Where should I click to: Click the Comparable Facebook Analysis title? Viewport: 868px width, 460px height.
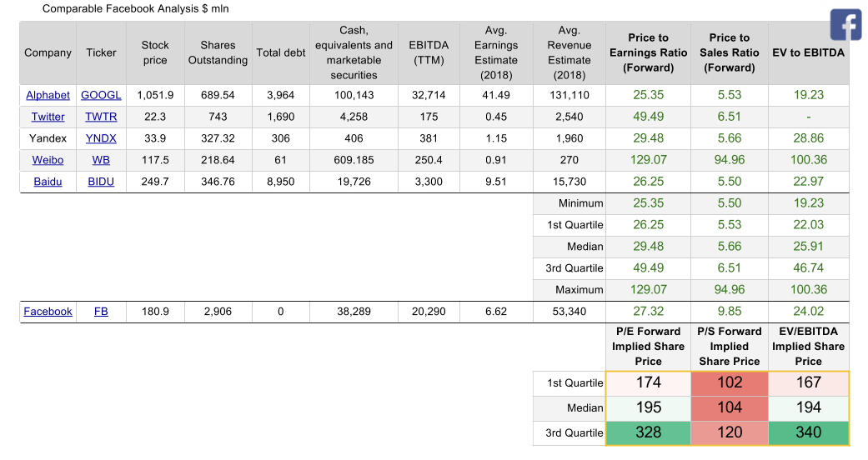pyautogui.click(x=136, y=9)
